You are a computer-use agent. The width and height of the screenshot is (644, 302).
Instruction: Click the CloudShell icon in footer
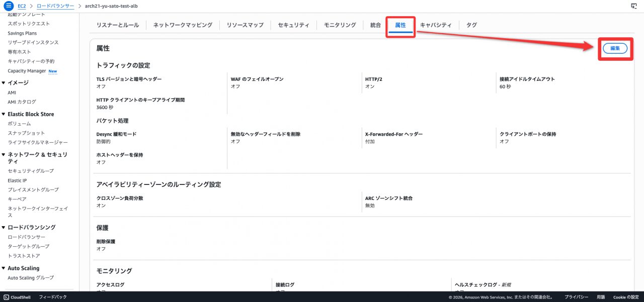(x=6, y=297)
